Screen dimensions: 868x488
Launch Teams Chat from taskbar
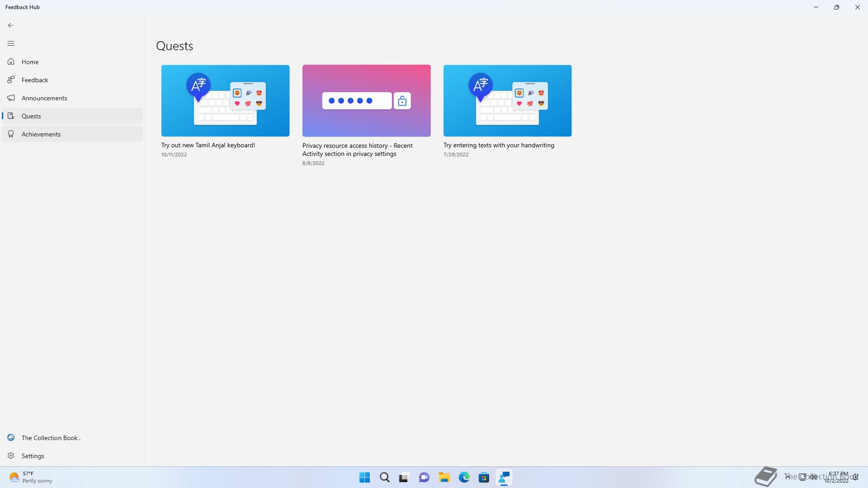click(x=424, y=478)
